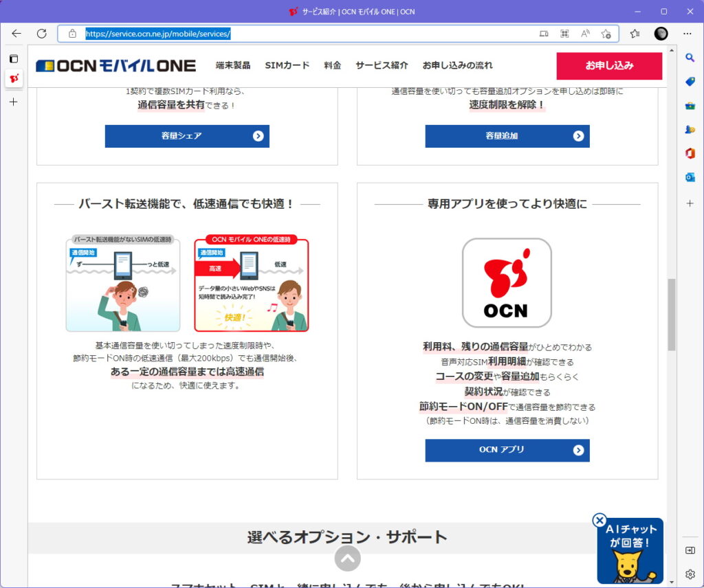Click the burst transfer comparison illustration

pos(187,283)
